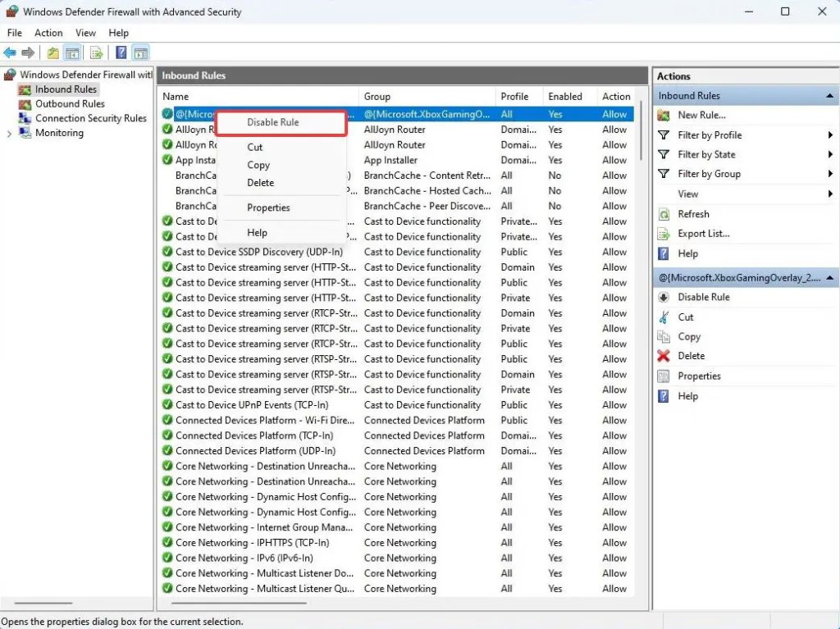
Task: Toggle the Show/Hide Action Pane toolbar icon
Action: click(141, 52)
